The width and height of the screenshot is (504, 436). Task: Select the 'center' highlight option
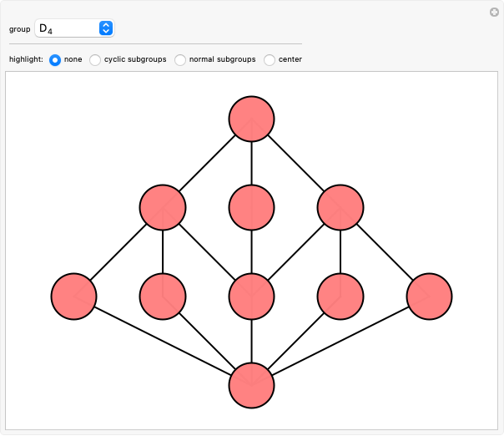click(x=270, y=60)
